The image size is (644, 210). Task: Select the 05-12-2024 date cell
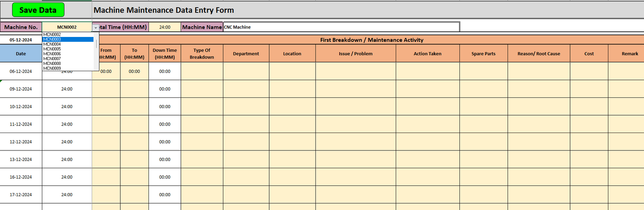click(21, 40)
